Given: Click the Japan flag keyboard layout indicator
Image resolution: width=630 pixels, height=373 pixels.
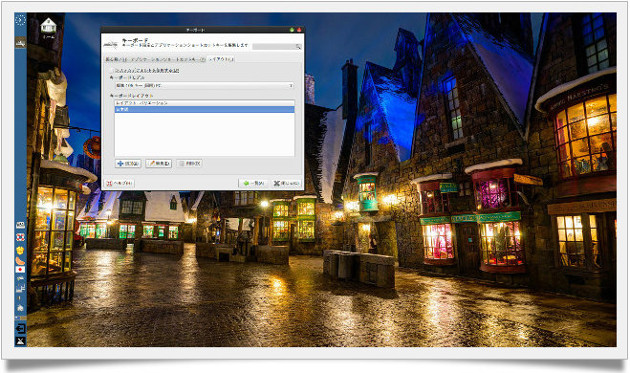Looking at the screenshot, I should (x=20, y=269).
